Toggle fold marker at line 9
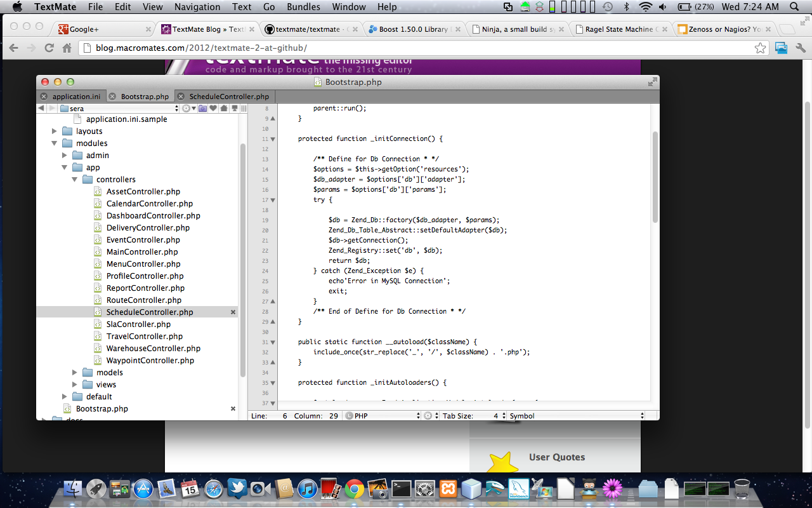Image resolution: width=812 pixels, height=508 pixels. 273,119
